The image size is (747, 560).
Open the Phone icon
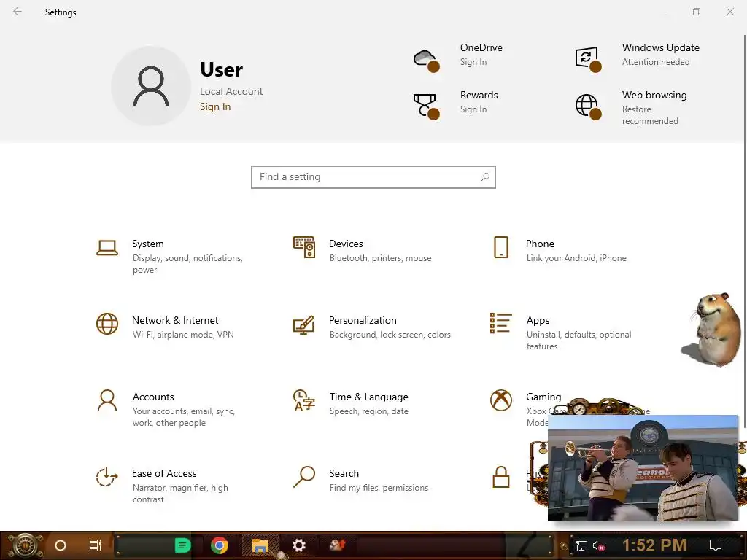pyautogui.click(x=500, y=247)
